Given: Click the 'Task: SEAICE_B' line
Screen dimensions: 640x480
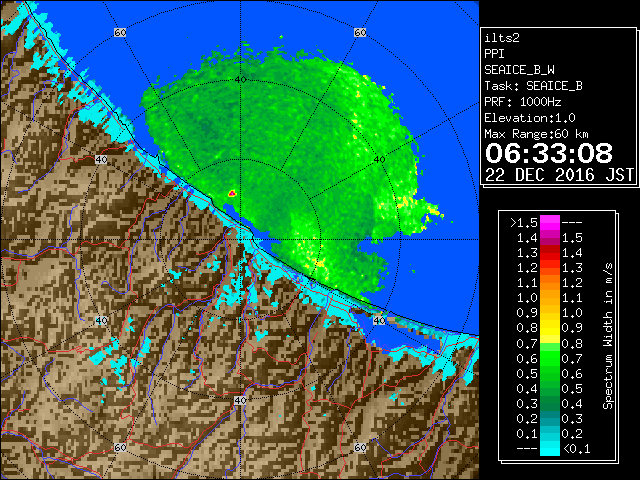Looking at the screenshot, I should 533,86.
